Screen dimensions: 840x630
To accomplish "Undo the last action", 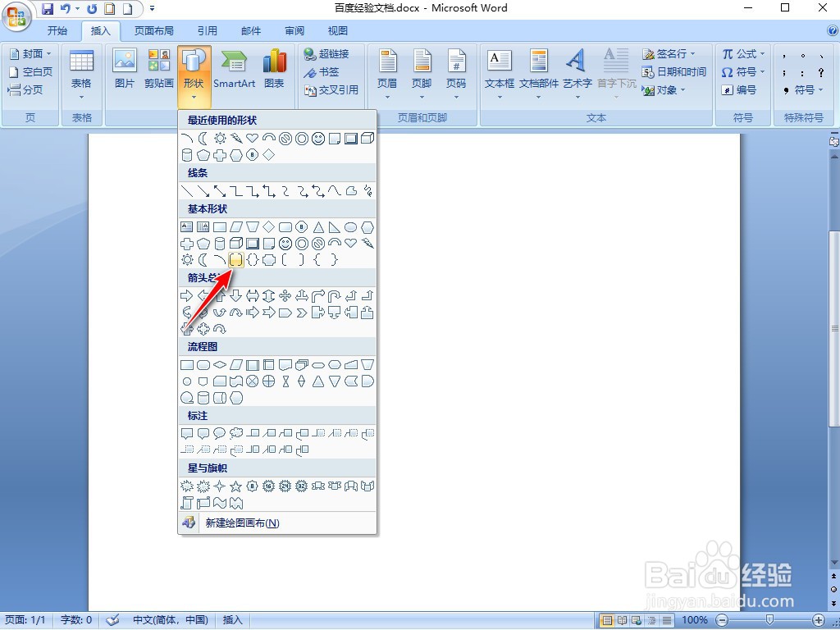I will click(66, 8).
